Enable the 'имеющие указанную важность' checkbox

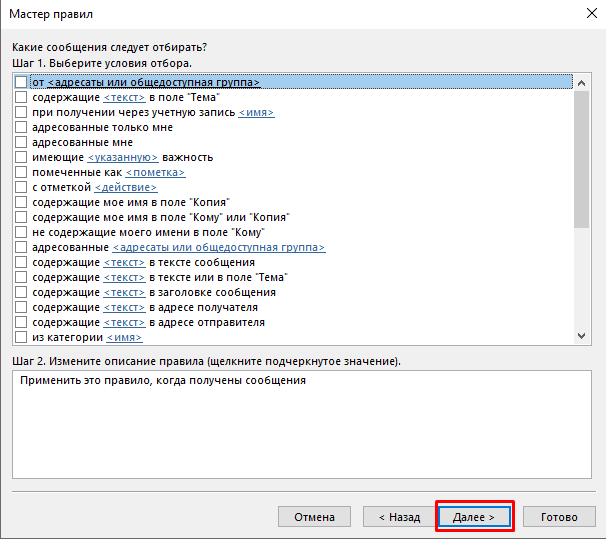pos(21,157)
